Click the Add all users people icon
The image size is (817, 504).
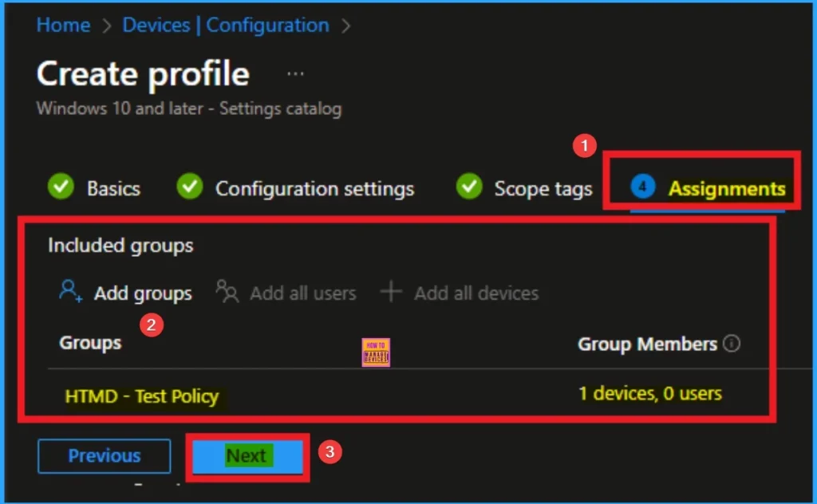pyautogui.click(x=227, y=292)
